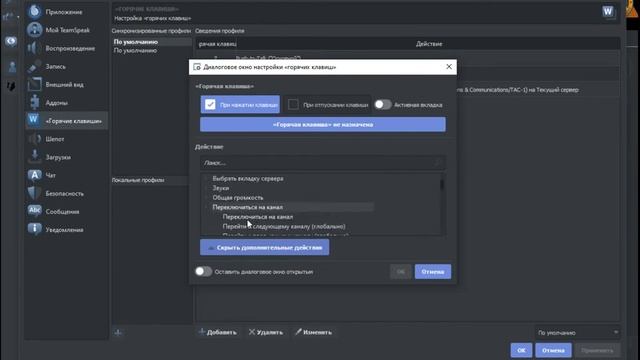Viewport: 640px width, 360px height.
Task: Click the greyed OK button in the hotkey dialog
Action: [x=401, y=271]
